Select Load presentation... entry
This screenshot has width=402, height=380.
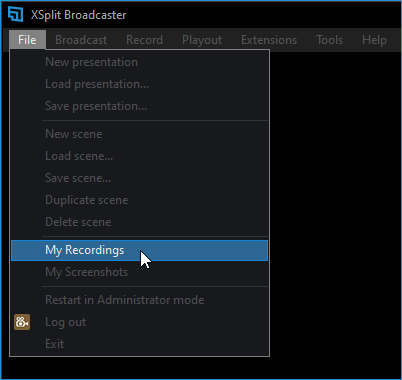tap(139, 84)
